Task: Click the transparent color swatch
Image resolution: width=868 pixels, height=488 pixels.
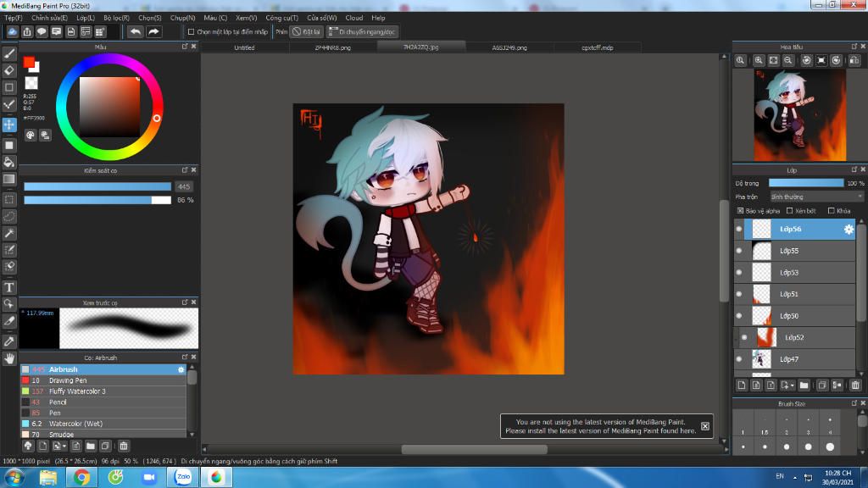Action: point(31,83)
